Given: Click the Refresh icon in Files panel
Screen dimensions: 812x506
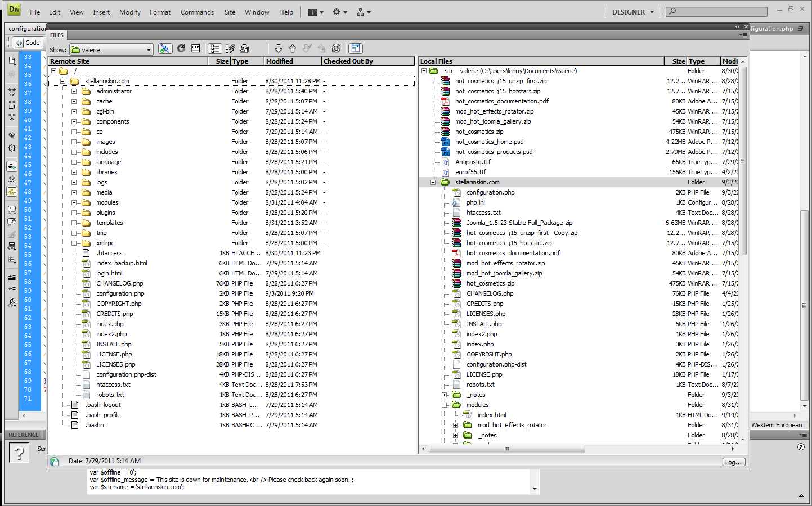Looking at the screenshot, I should click(181, 48).
